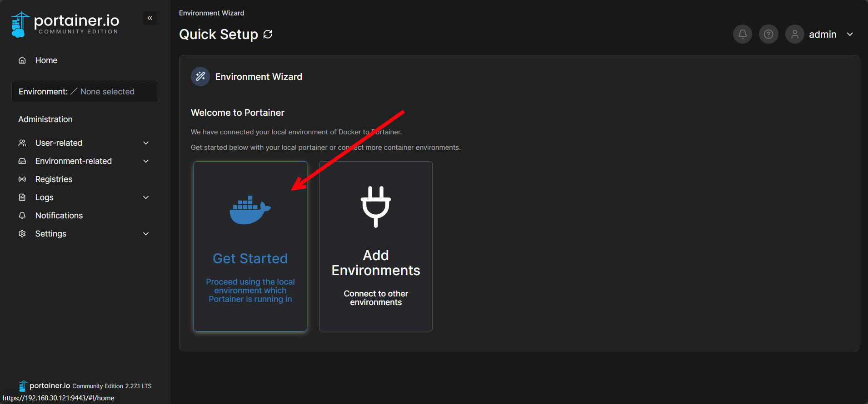Screen dimensions: 868x404
Task: Open the notifications bell in header
Action: click(x=743, y=34)
